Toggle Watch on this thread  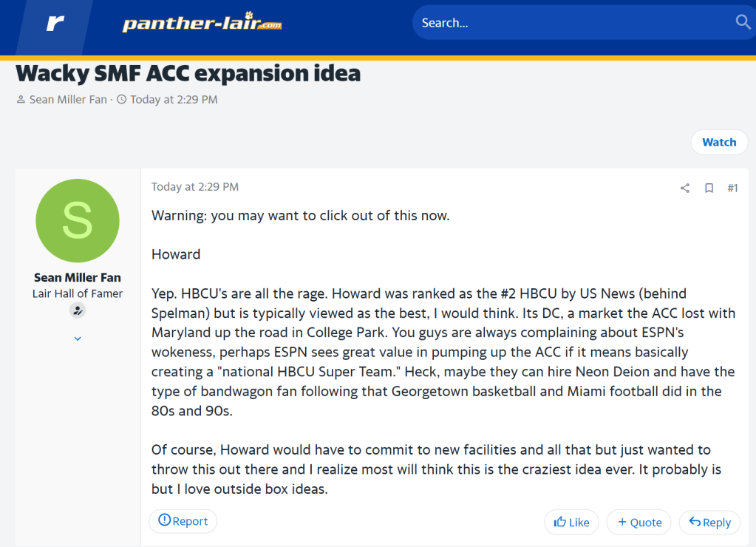pyautogui.click(x=718, y=142)
